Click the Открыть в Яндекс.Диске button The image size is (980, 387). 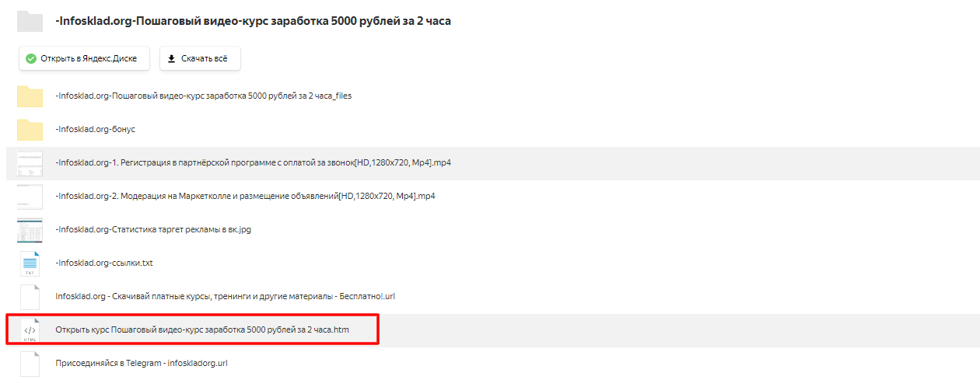84,58
